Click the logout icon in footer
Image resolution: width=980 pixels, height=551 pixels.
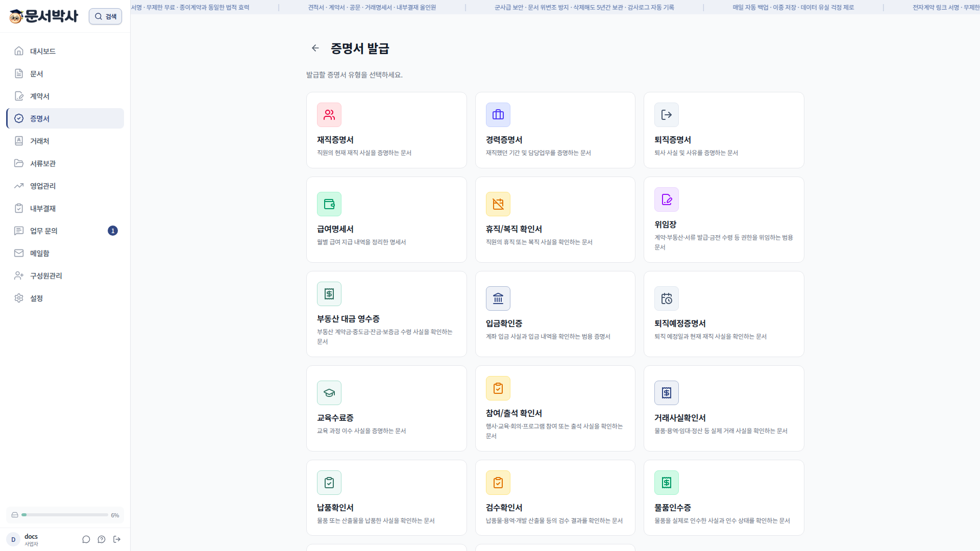coord(117,539)
